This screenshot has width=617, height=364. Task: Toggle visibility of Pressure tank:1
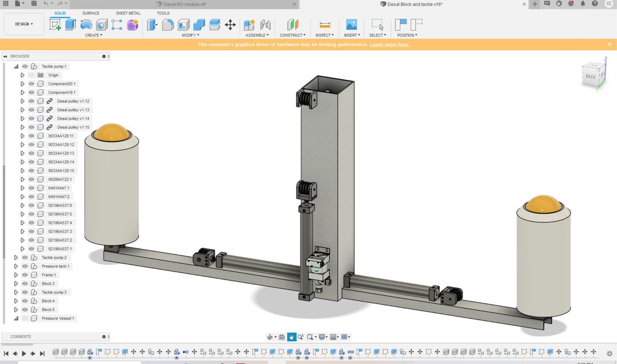click(25, 266)
